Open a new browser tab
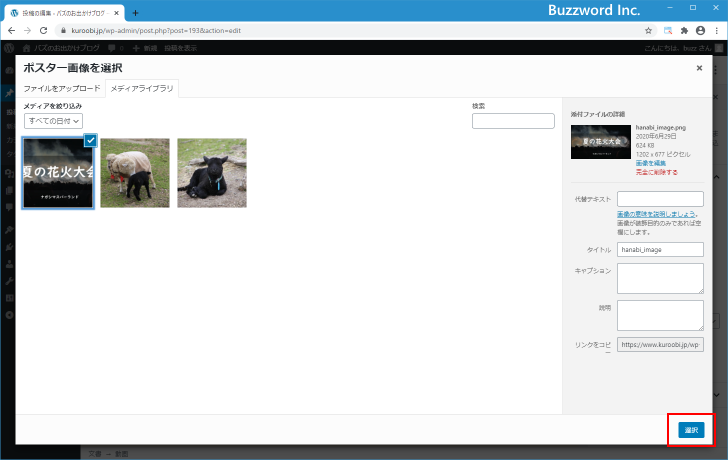 point(135,13)
